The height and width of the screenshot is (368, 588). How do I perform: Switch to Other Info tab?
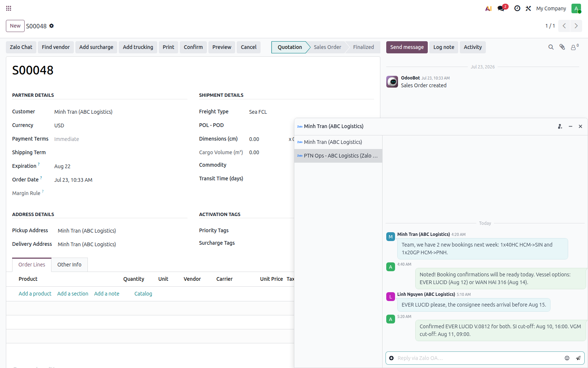point(69,265)
